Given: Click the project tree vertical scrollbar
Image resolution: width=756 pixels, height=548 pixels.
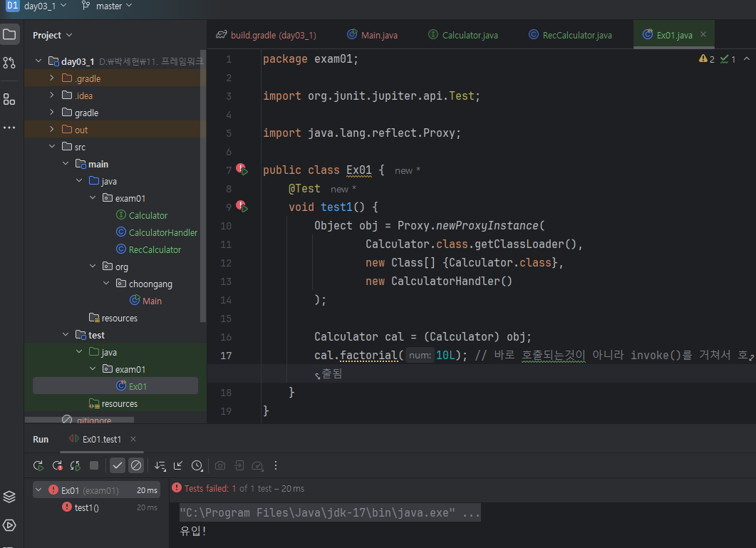Looking at the screenshot, I should pyautogui.click(x=203, y=186).
